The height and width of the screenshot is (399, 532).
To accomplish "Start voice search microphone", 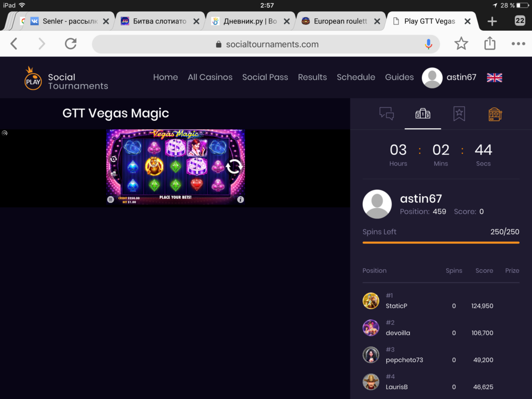I will (428, 44).
